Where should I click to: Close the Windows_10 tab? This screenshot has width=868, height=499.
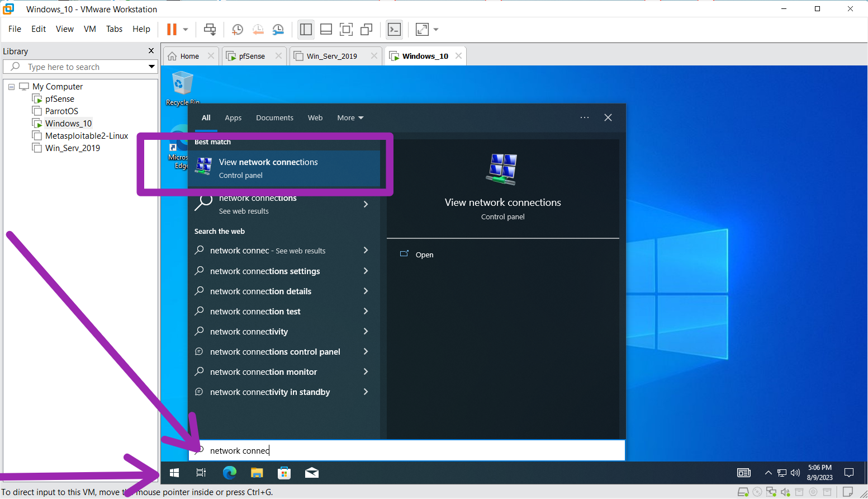click(458, 56)
